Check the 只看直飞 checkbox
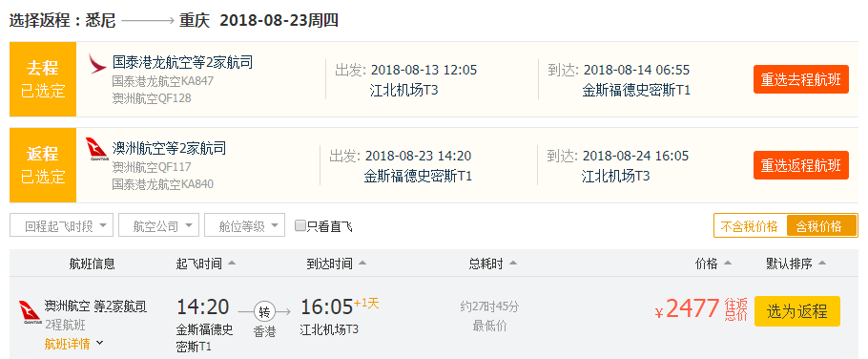Image resolution: width=868 pixels, height=359 pixels. pos(300,225)
